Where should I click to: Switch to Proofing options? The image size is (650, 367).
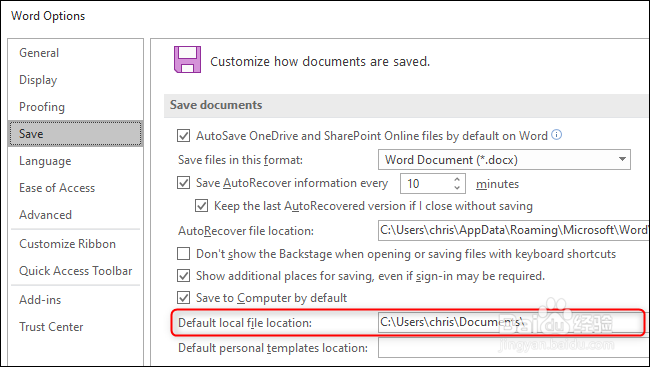click(42, 107)
